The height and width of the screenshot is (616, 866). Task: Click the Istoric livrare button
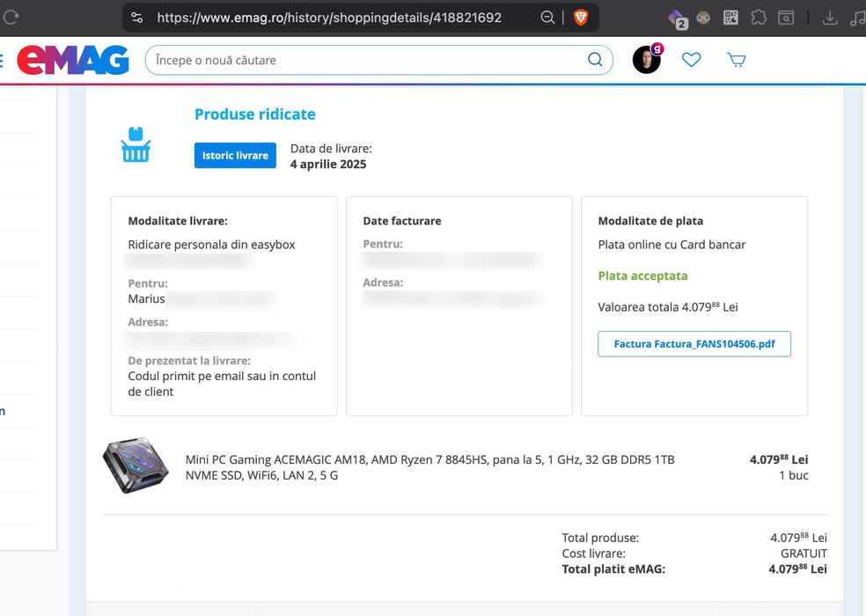235,156
